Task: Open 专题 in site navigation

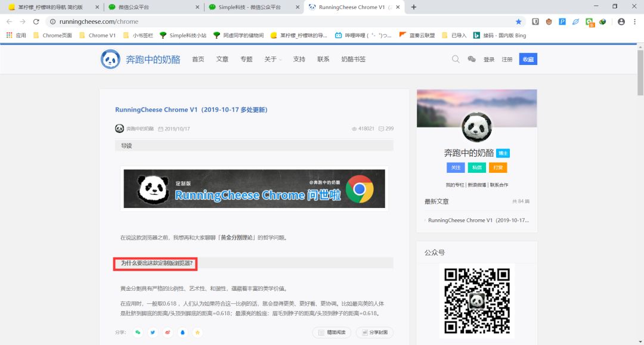Action: tap(246, 59)
